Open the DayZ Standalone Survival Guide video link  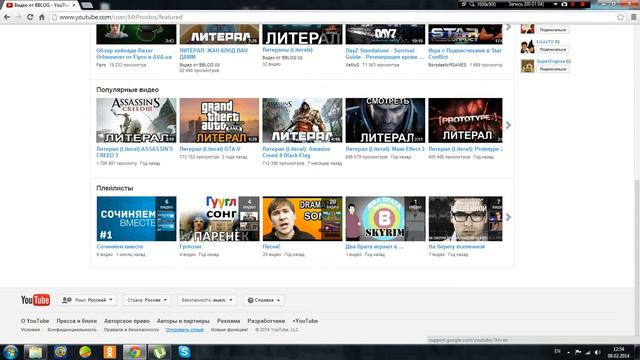pyautogui.click(x=384, y=53)
